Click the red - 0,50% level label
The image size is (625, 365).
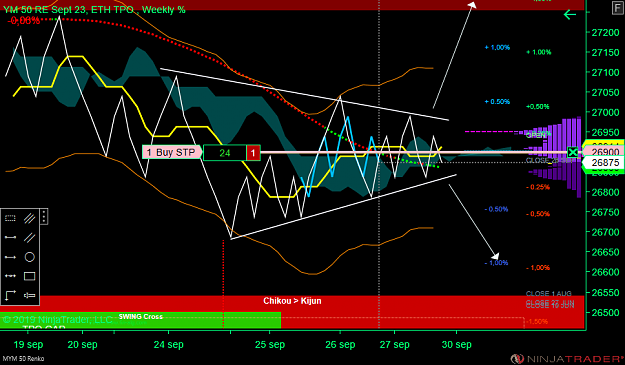538,214
